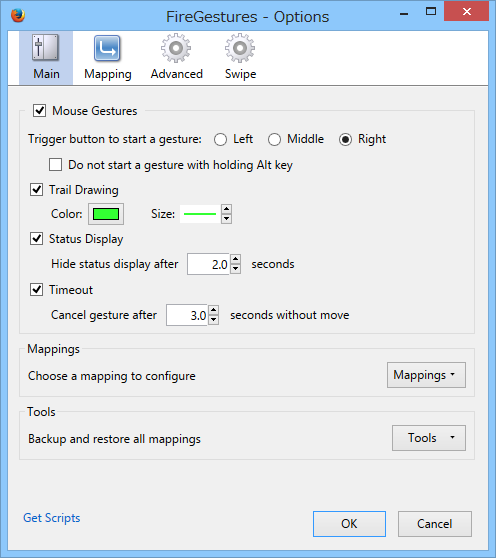Expand the Tools dropdown button

click(x=429, y=438)
